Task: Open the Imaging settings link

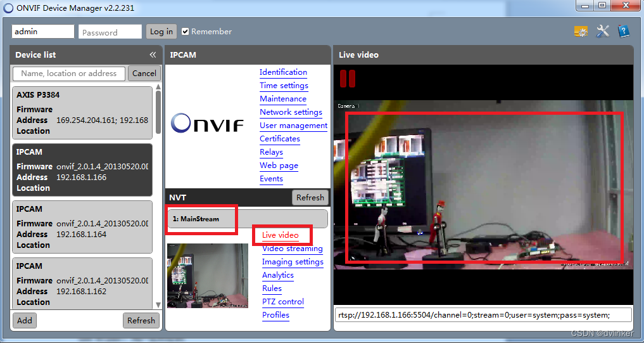Action: [293, 262]
